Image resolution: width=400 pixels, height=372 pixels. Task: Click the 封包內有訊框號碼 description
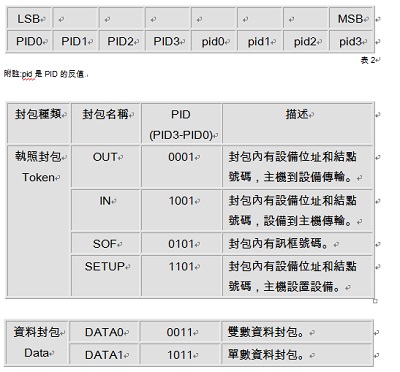tap(297, 243)
